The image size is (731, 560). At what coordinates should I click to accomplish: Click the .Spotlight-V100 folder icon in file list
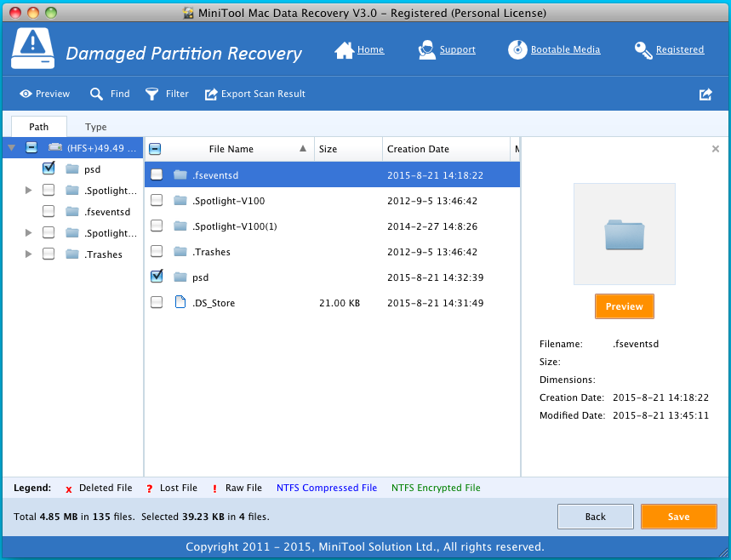click(180, 201)
